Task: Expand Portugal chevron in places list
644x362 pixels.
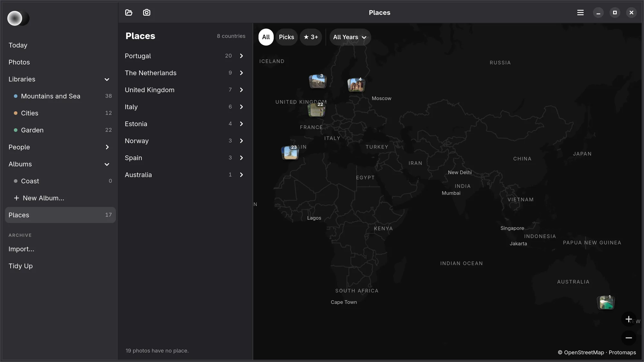Action: [x=241, y=56]
